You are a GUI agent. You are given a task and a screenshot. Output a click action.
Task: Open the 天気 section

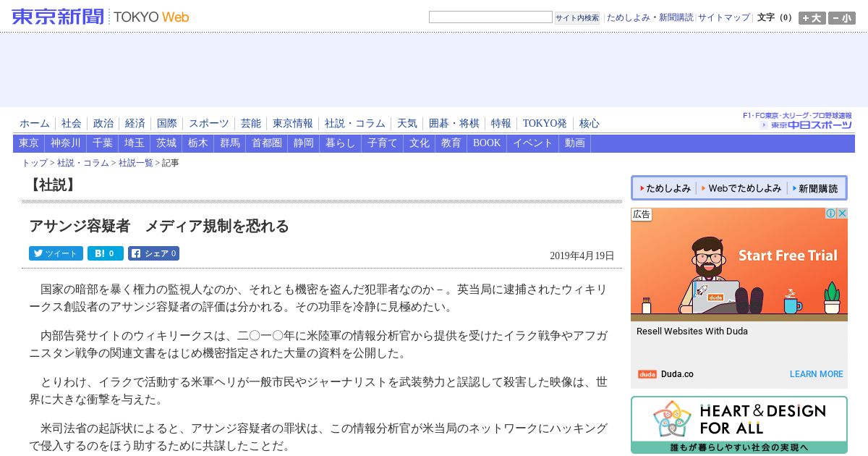point(407,124)
